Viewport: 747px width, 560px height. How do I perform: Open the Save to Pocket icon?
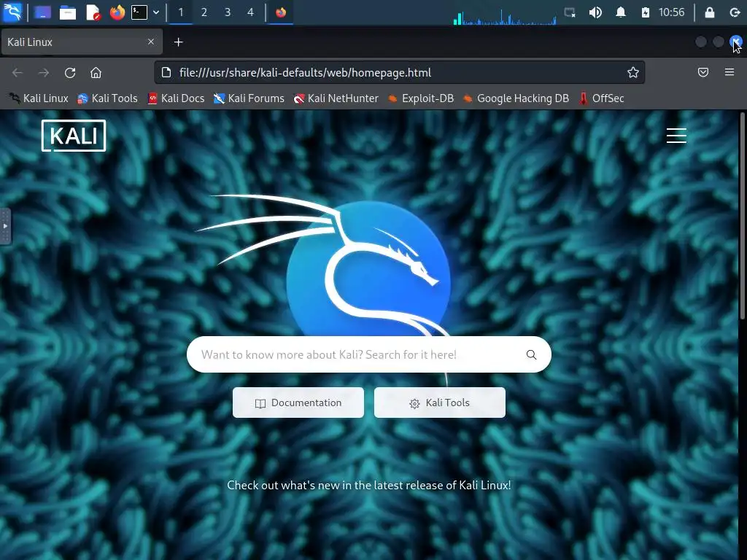[703, 72]
